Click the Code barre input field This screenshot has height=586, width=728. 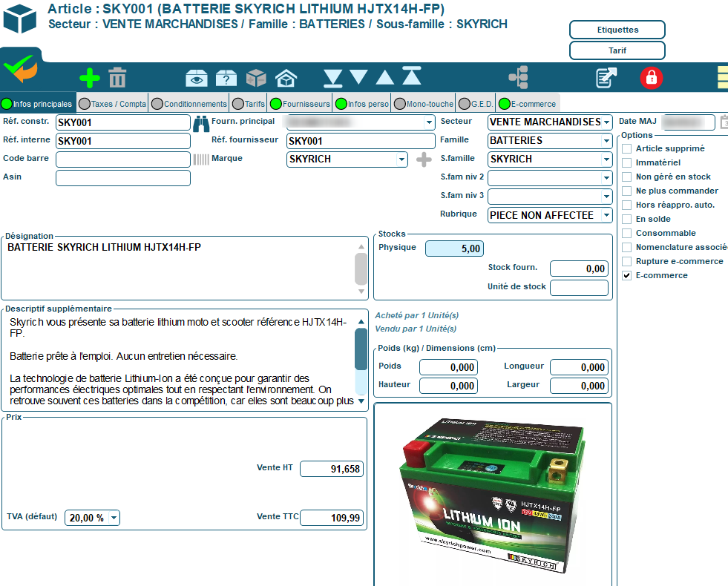123,159
